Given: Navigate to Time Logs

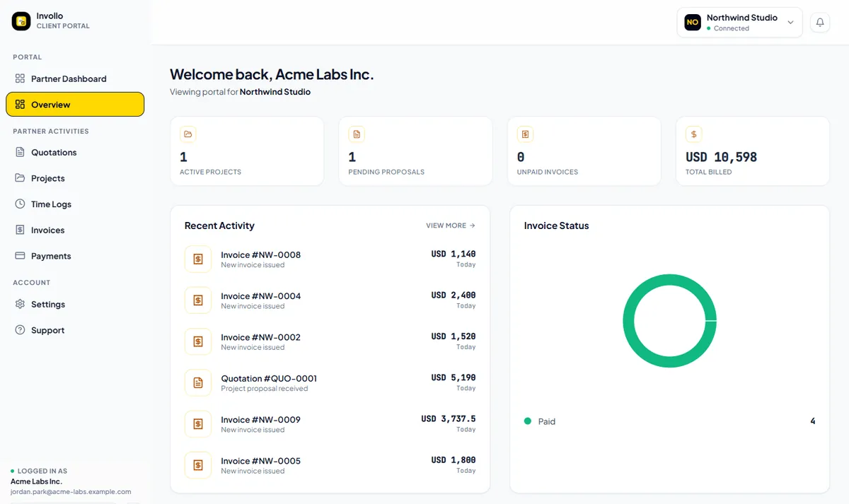Looking at the screenshot, I should tap(75, 204).
